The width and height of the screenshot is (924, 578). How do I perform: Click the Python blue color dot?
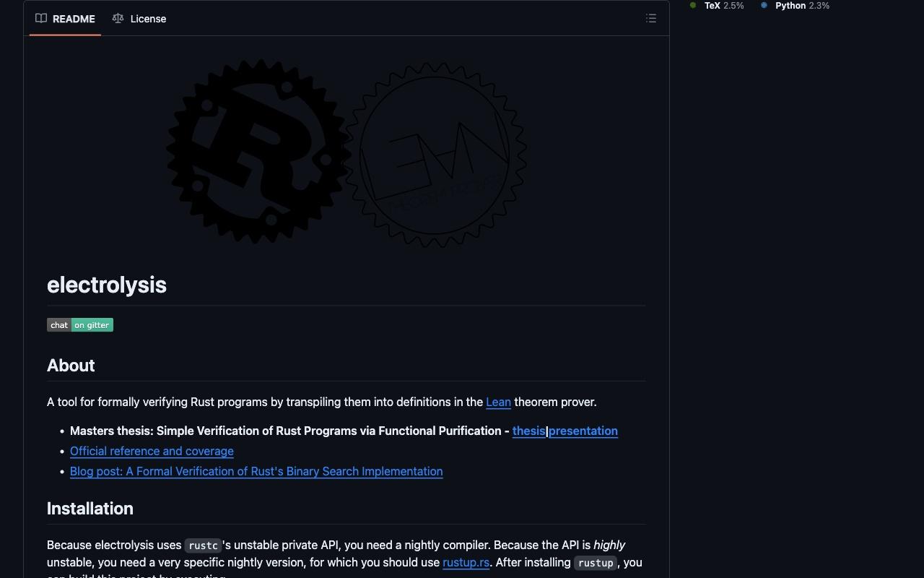(x=764, y=5)
